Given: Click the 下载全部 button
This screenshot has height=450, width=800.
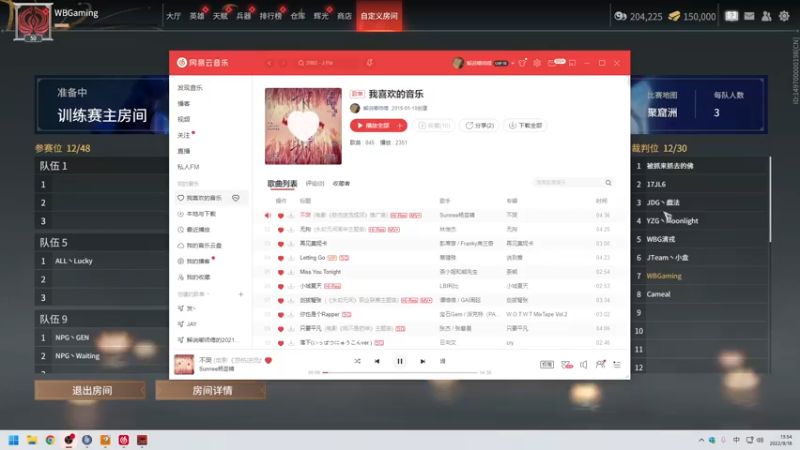Looking at the screenshot, I should point(525,126).
